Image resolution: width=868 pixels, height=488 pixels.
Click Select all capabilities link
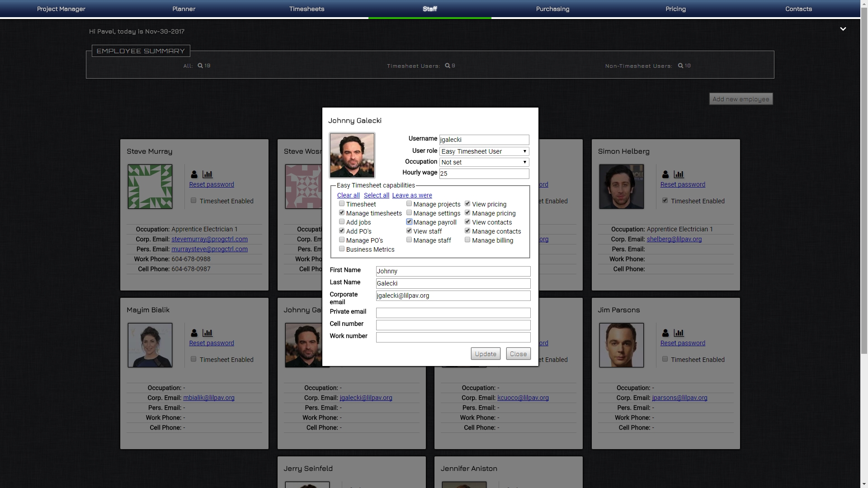pos(377,195)
